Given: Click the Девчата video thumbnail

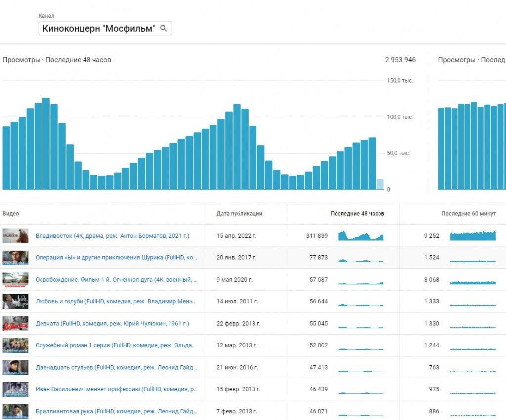Looking at the screenshot, I should [15, 324].
